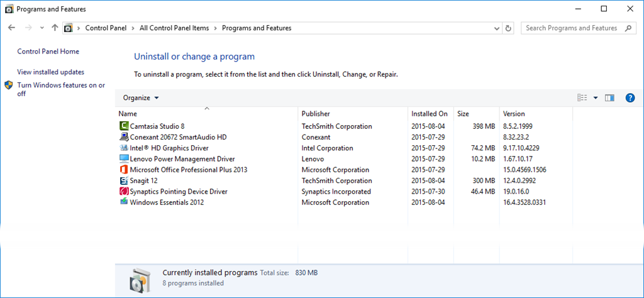
Task: Refresh the Programs and Features list
Action: point(508,28)
